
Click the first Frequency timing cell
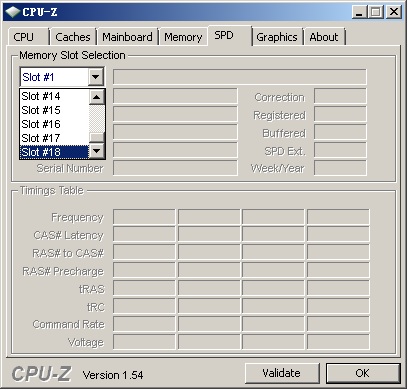pos(144,217)
